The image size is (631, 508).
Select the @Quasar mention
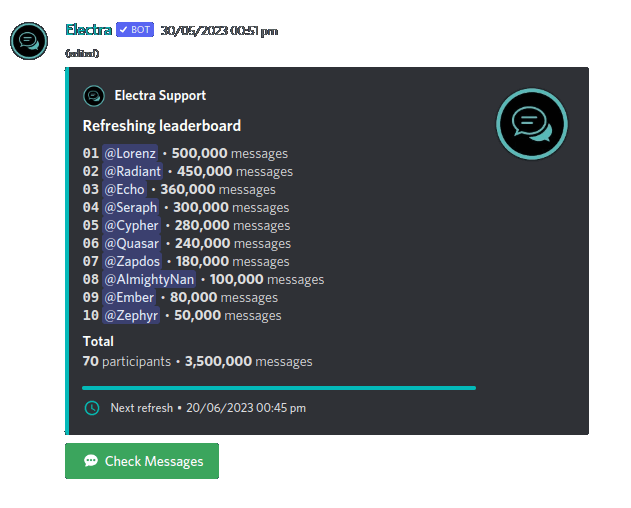tap(132, 244)
